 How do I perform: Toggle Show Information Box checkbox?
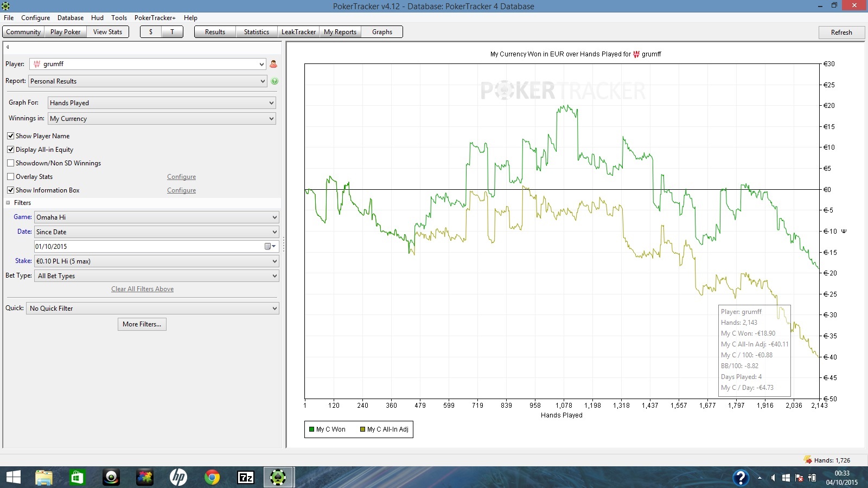point(10,190)
